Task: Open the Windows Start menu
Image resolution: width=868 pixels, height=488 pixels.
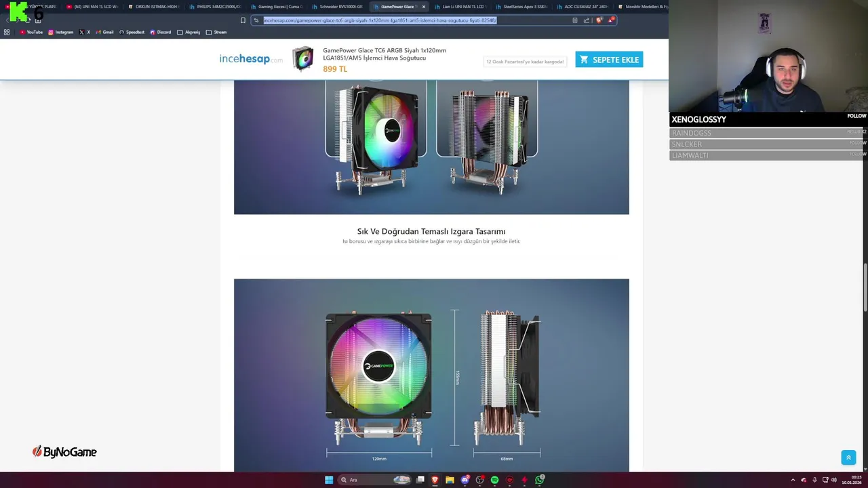Action: [329, 480]
